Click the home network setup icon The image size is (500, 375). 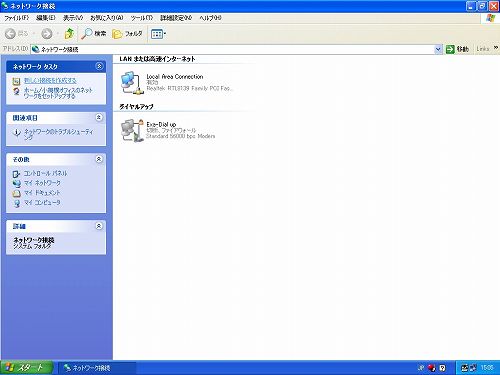click(16, 91)
